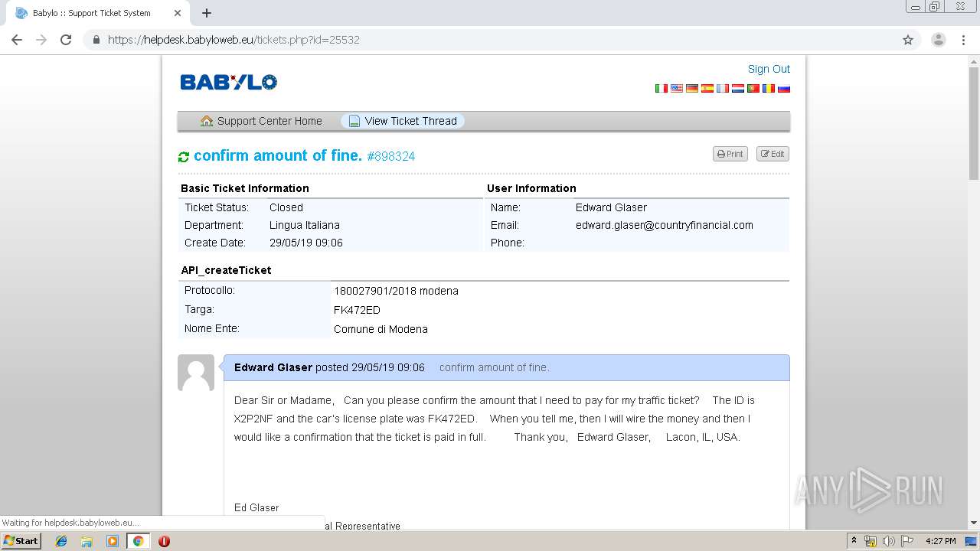Bookmark this page with the star
The width and height of the screenshot is (980, 551).
pyautogui.click(x=908, y=40)
